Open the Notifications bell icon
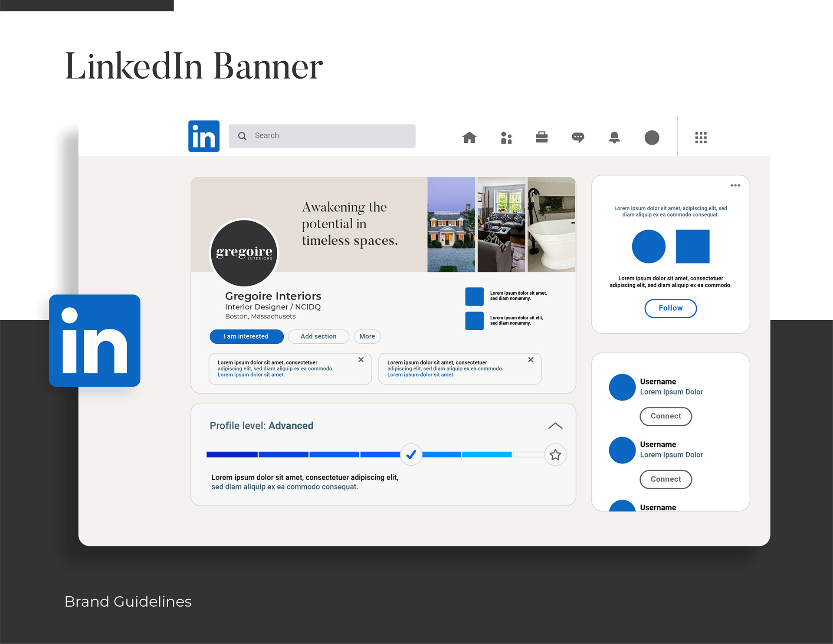 614,138
